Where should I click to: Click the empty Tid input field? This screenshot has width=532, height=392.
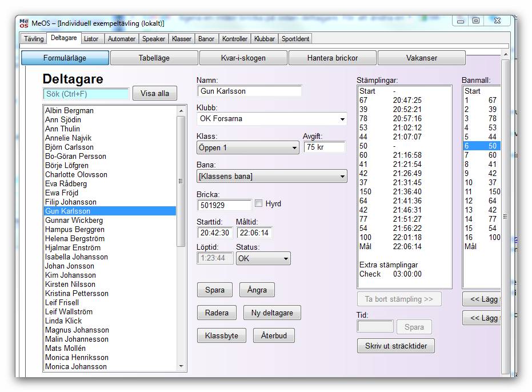tap(375, 326)
